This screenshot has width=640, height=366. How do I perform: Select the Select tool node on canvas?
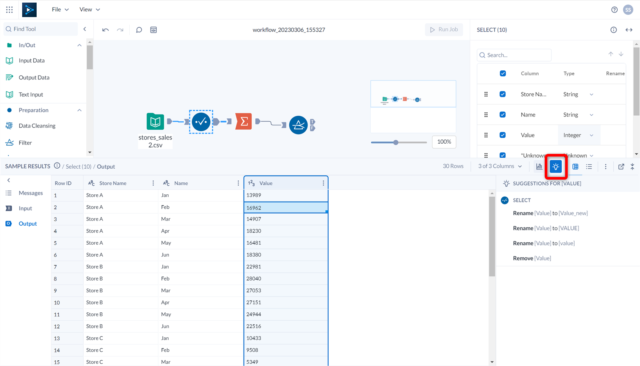201,122
